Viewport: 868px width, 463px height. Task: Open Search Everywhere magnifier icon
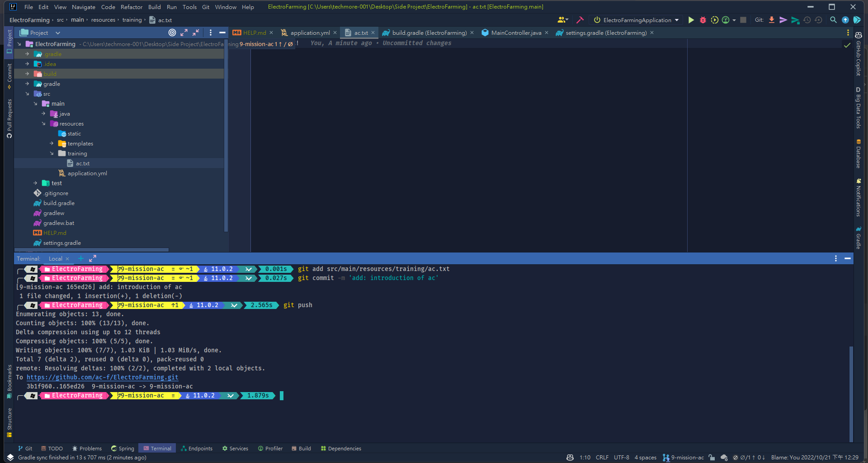(833, 20)
